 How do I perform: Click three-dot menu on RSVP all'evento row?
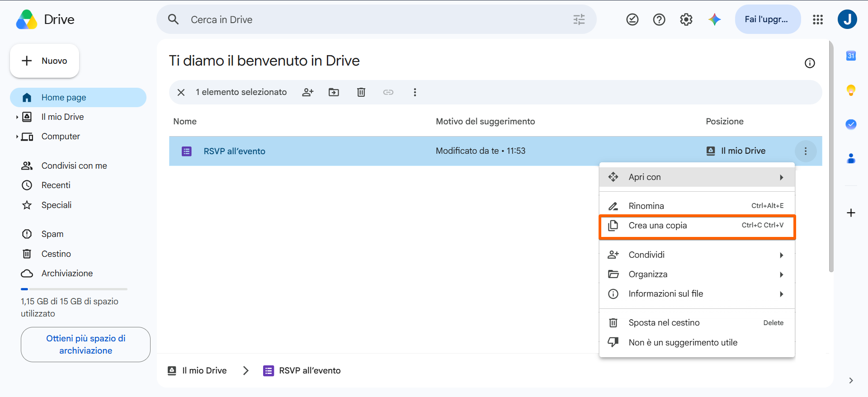click(805, 151)
